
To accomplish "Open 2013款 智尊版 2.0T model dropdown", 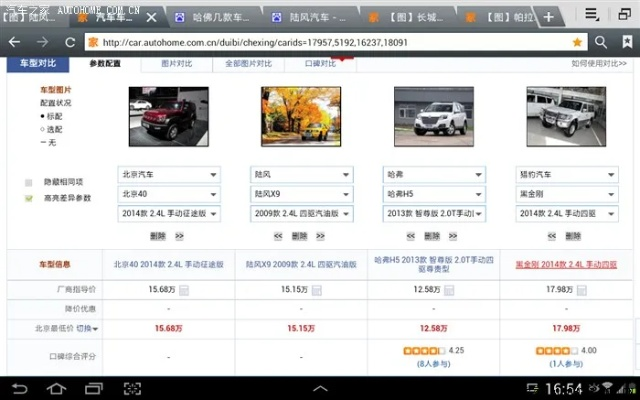I will point(434,213).
